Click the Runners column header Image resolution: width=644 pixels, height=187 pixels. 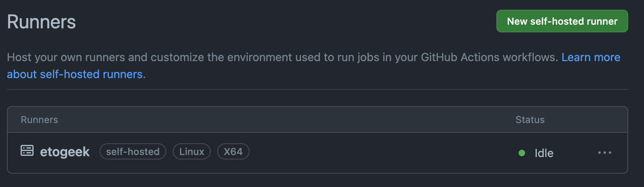point(39,120)
